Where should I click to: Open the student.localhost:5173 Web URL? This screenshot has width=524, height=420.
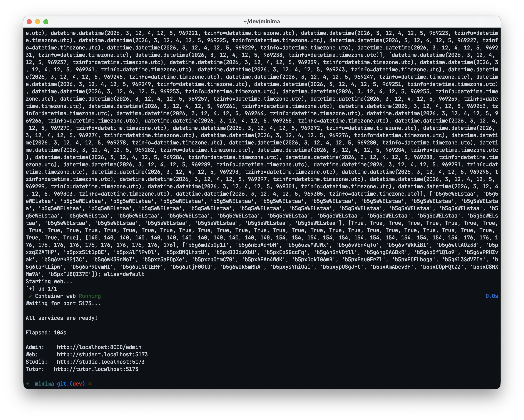tap(102, 354)
